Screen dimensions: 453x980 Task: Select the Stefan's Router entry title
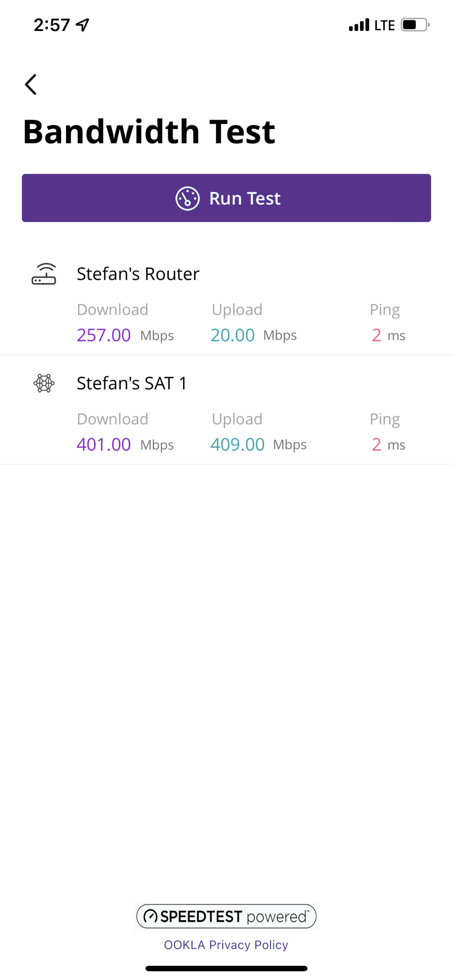138,274
